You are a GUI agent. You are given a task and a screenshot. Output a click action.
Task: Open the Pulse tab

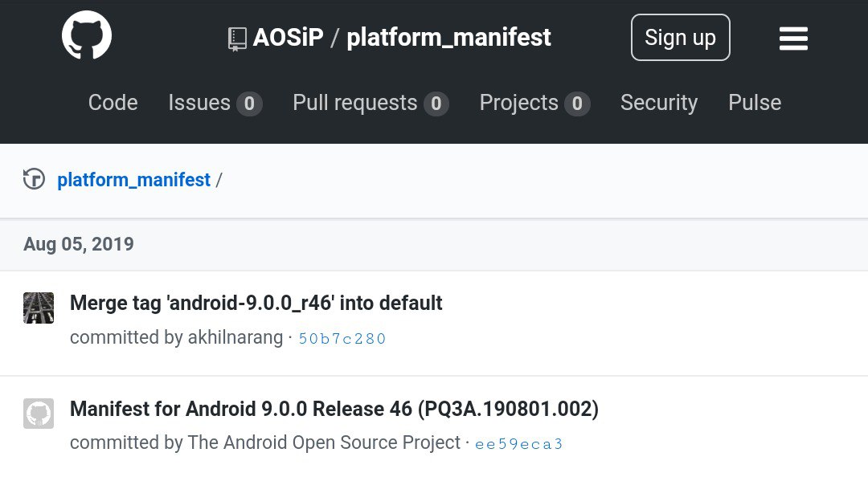(x=755, y=103)
